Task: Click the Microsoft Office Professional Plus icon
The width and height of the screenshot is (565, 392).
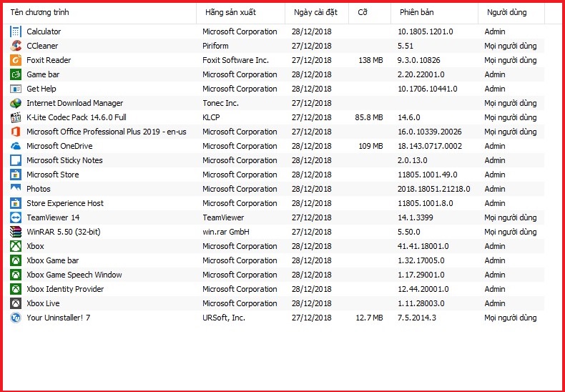Action: coord(16,132)
